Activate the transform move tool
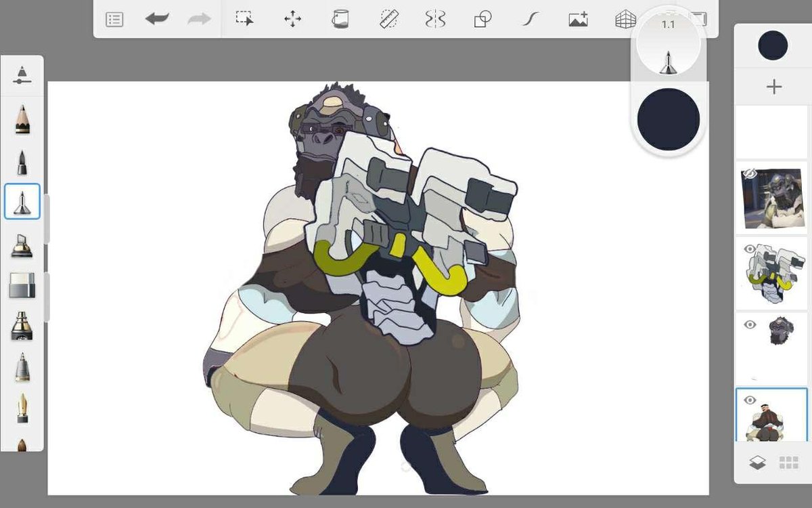Image resolution: width=812 pixels, height=508 pixels. click(x=293, y=19)
